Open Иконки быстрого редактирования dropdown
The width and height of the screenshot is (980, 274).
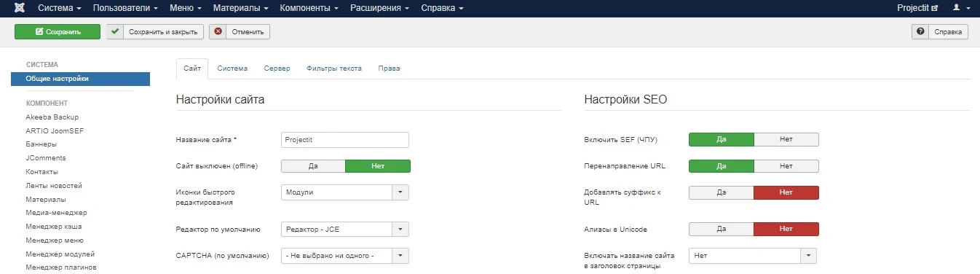coord(345,192)
